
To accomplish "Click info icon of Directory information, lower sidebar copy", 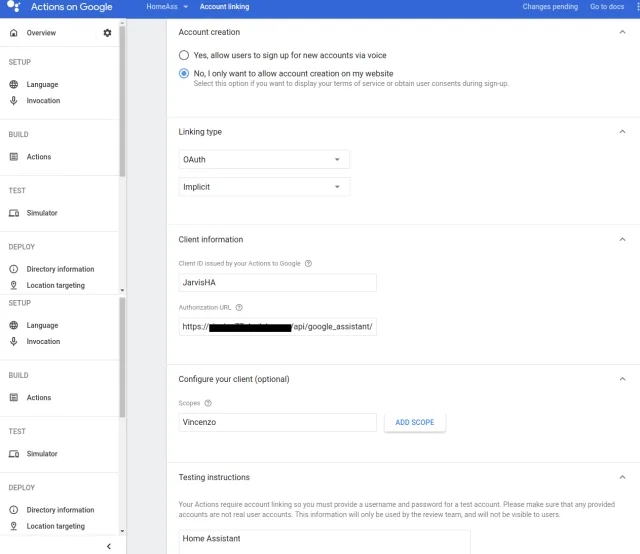I will tap(13, 510).
